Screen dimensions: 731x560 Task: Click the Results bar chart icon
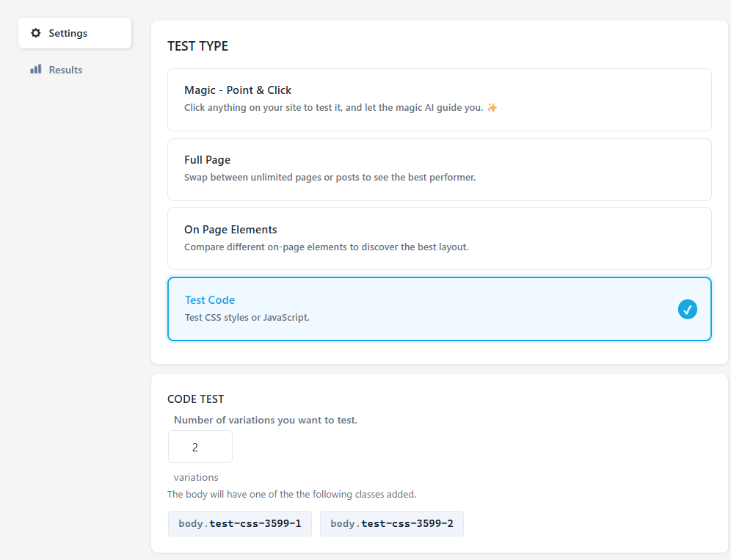35,70
